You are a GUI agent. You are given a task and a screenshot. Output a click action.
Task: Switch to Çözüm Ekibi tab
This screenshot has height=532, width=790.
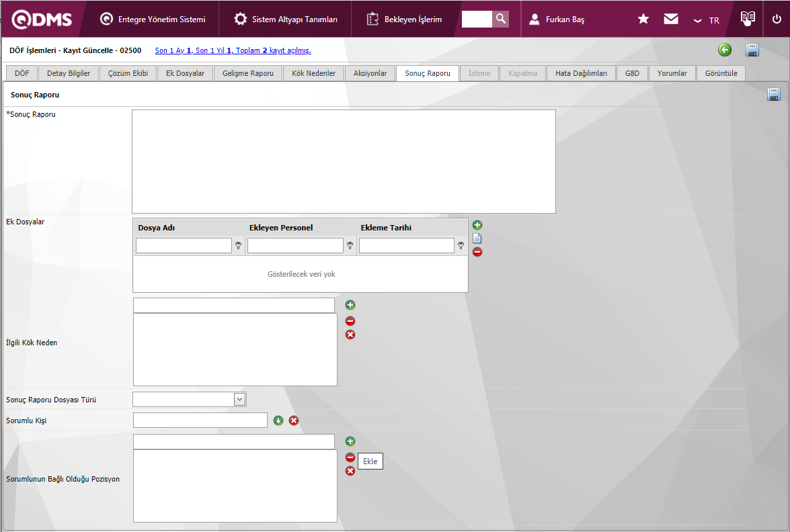(x=128, y=73)
